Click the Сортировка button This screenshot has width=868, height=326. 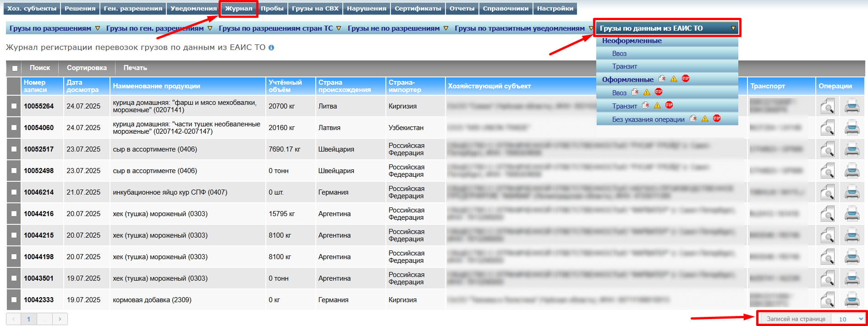(87, 68)
